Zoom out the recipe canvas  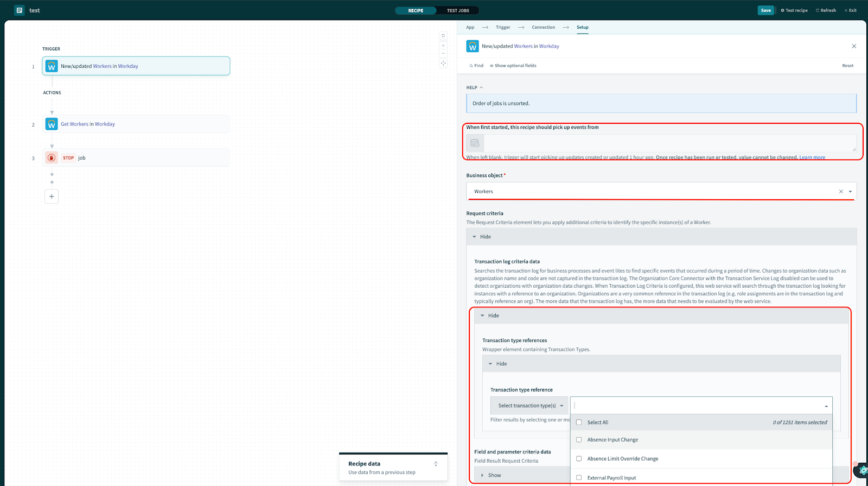tap(443, 53)
